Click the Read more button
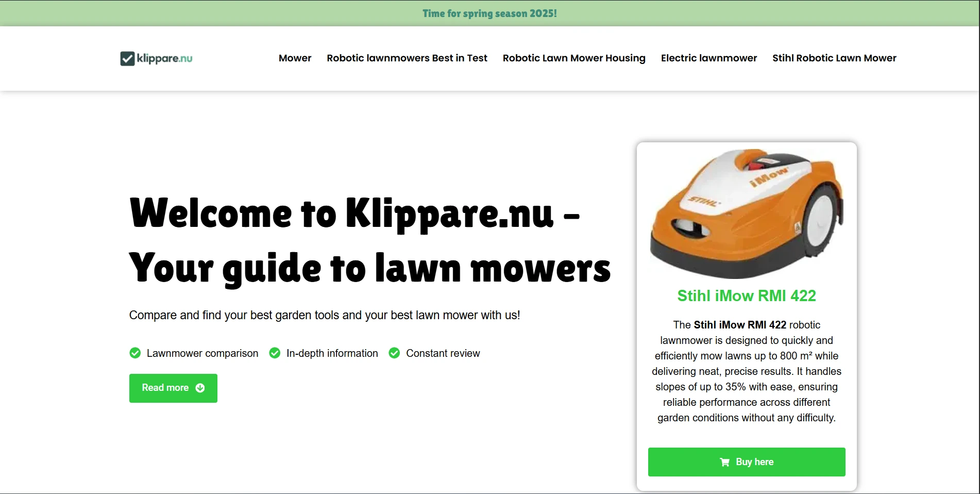This screenshot has width=980, height=494. (173, 388)
